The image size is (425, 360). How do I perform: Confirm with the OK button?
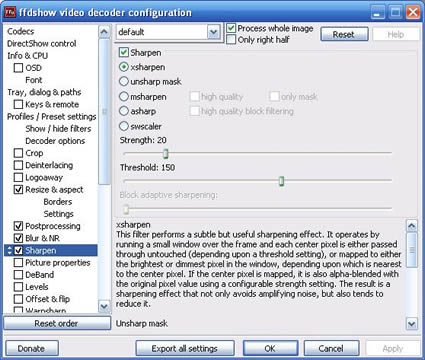click(x=270, y=348)
